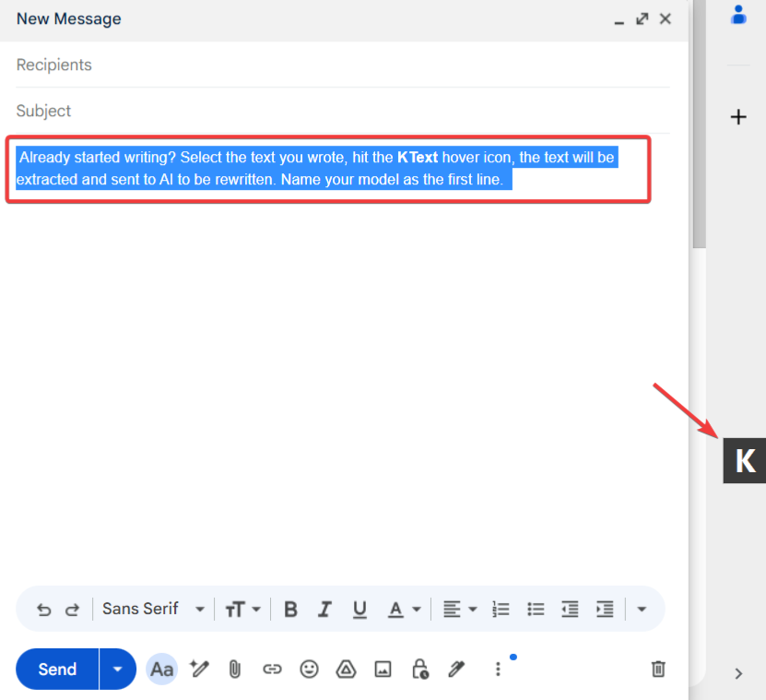
Task: Open more send options arrow
Action: pos(117,669)
